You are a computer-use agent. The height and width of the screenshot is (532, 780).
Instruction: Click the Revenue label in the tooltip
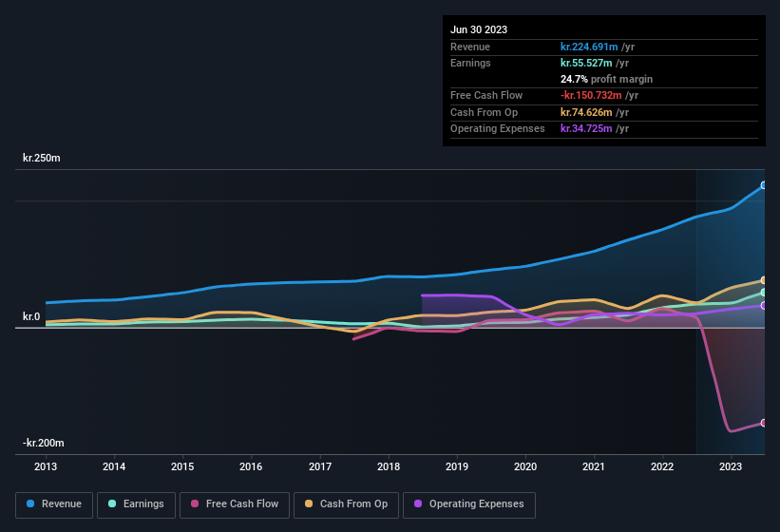[470, 47]
